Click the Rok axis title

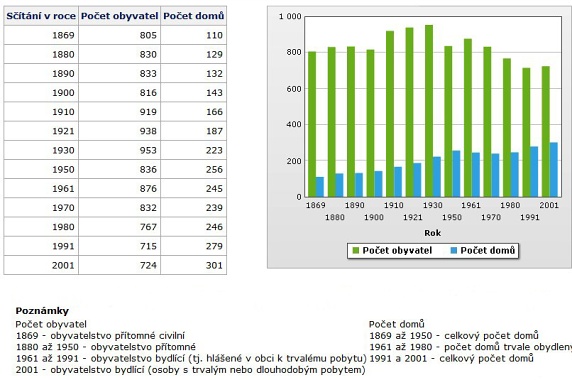pyautogui.click(x=433, y=233)
